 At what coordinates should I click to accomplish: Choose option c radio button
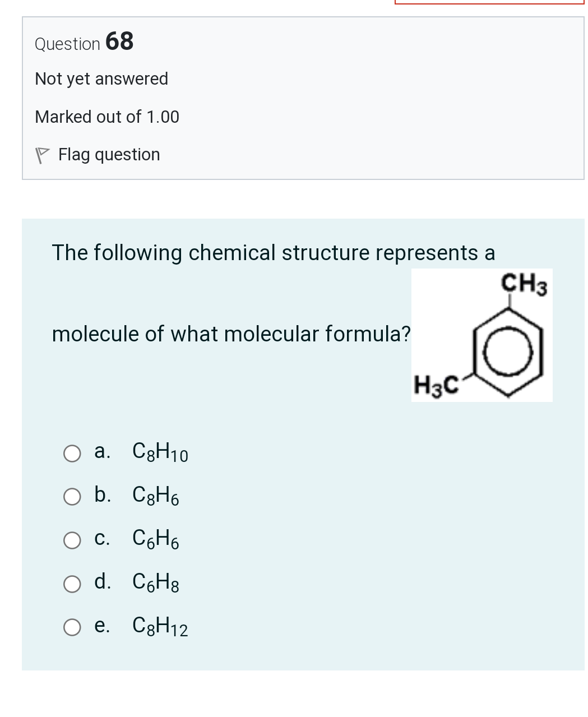(72, 540)
